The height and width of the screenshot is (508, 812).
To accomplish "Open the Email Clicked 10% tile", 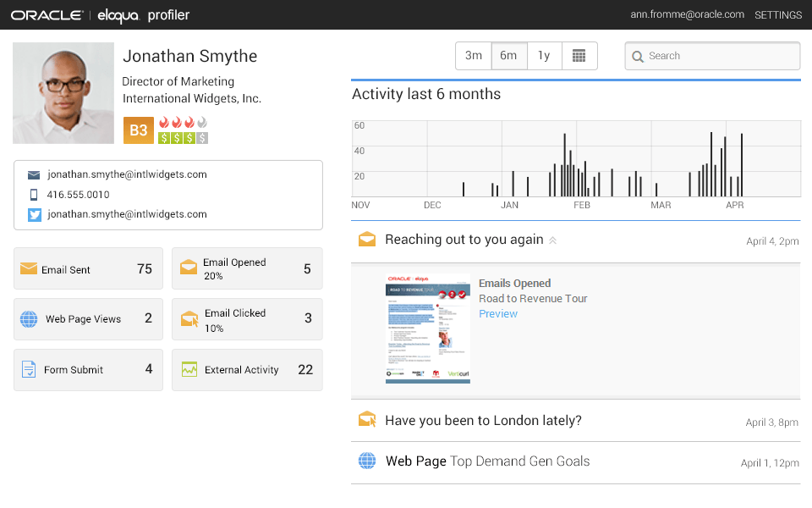I will point(247,319).
